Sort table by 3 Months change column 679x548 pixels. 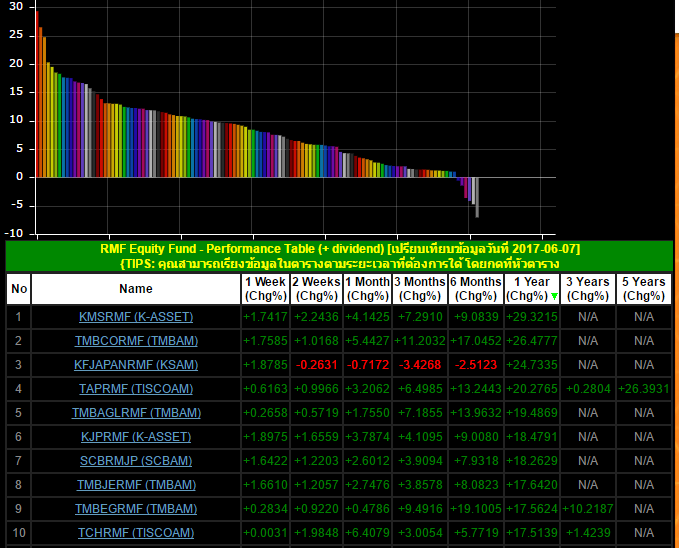click(x=420, y=289)
